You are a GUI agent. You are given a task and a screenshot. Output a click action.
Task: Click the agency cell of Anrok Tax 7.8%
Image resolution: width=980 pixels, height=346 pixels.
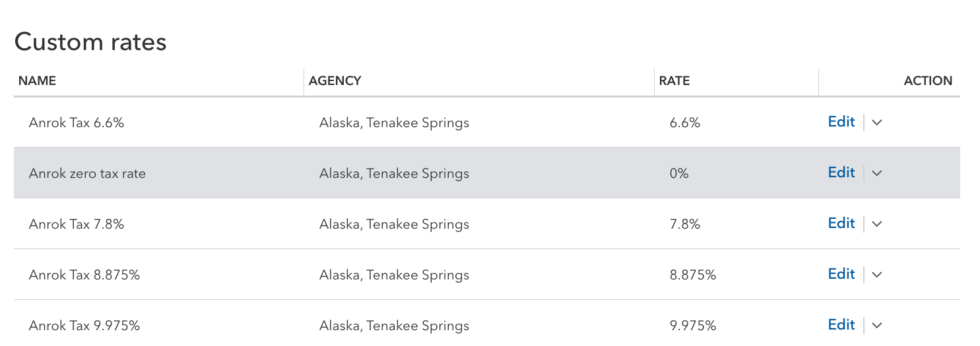pyautogui.click(x=394, y=225)
